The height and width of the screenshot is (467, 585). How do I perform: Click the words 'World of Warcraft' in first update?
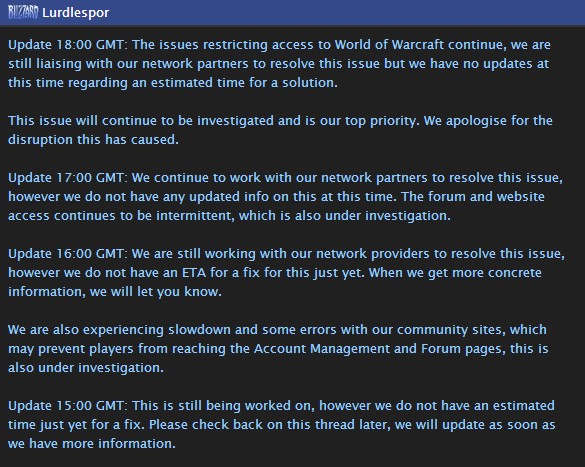(x=389, y=45)
